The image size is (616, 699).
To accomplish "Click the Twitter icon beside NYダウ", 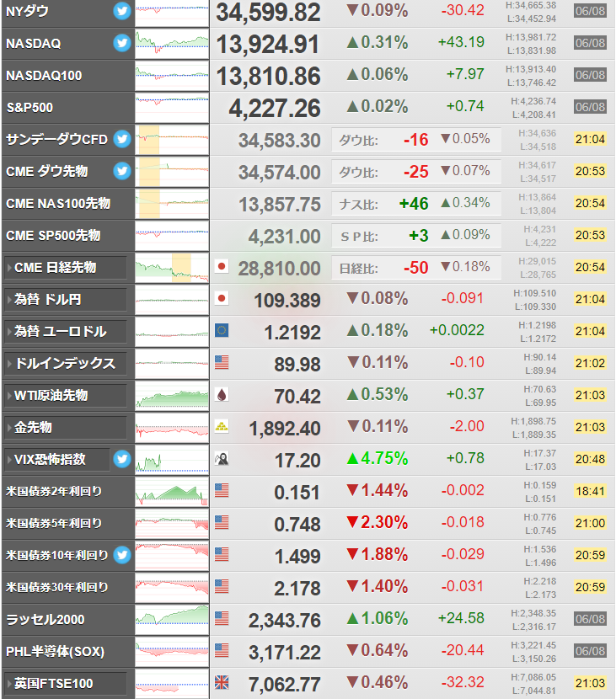I will (122, 11).
